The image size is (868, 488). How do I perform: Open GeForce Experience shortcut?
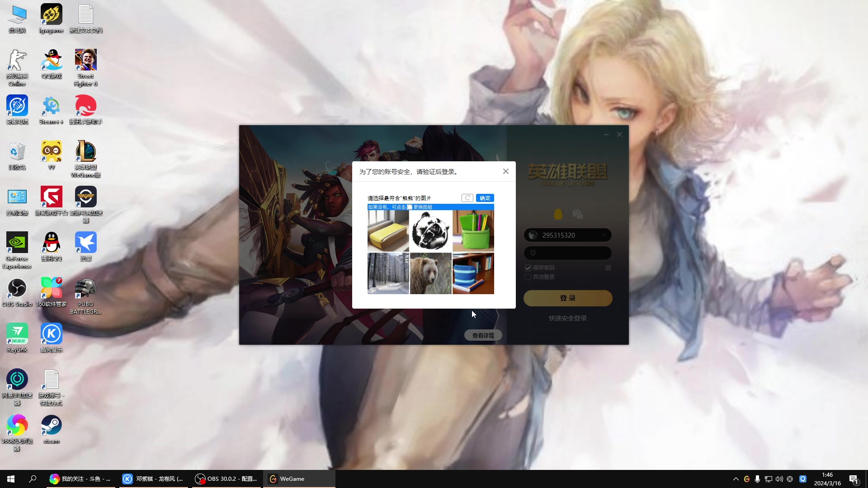[17, 250]
